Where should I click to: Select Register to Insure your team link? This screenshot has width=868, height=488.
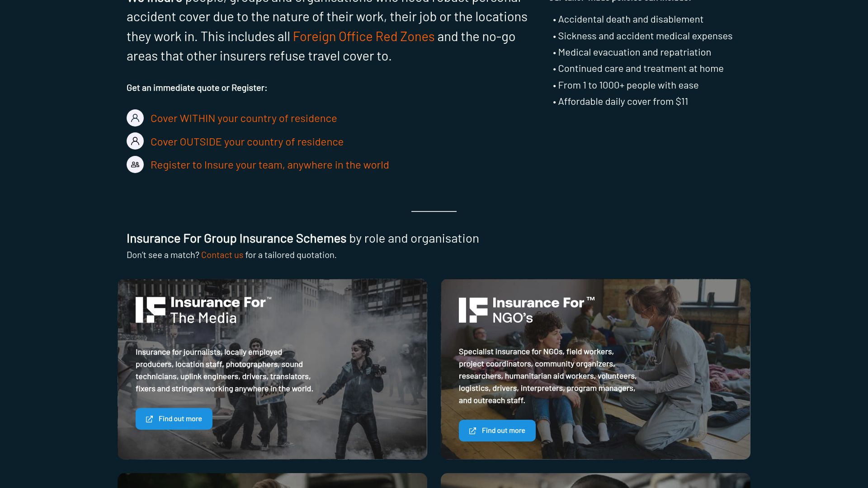click(x=269, y=165)
